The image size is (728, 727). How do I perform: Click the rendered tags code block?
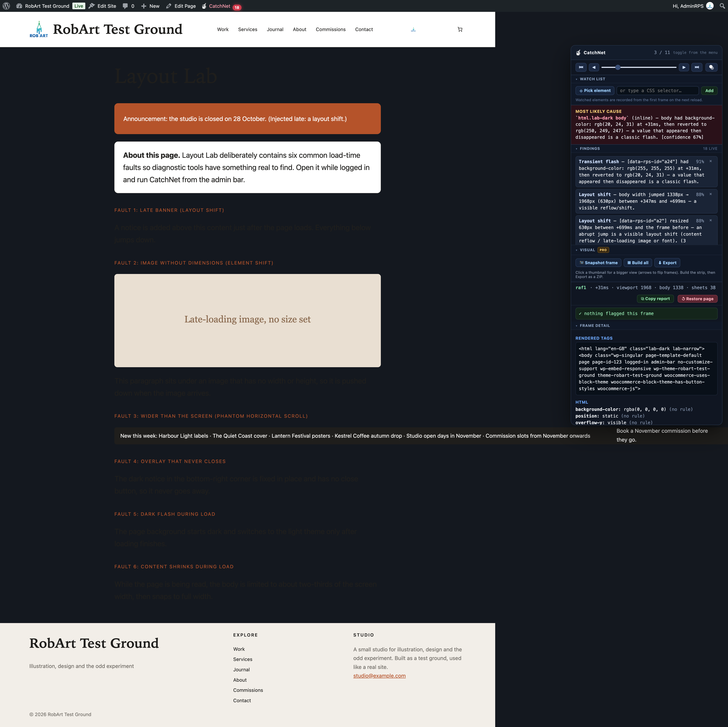(646, 369)
